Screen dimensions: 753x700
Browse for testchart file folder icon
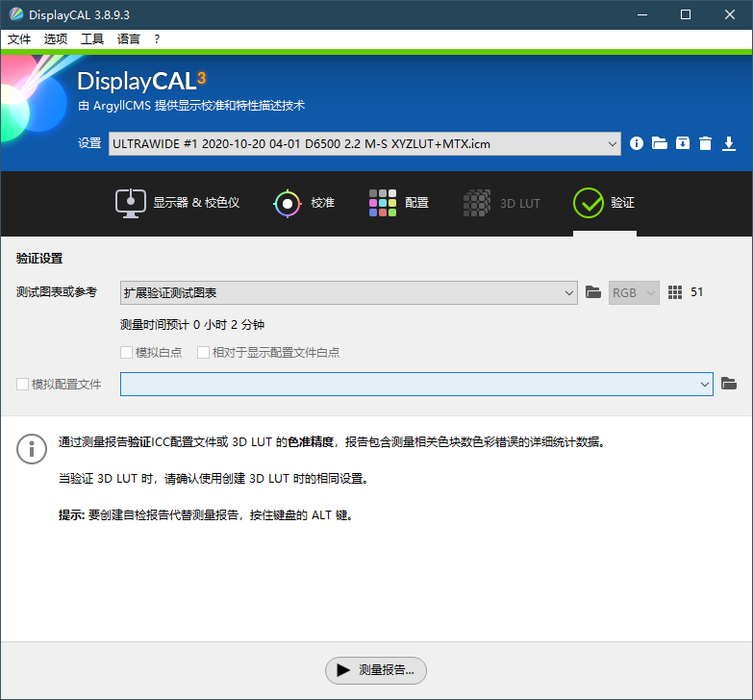tap(593, 292)
